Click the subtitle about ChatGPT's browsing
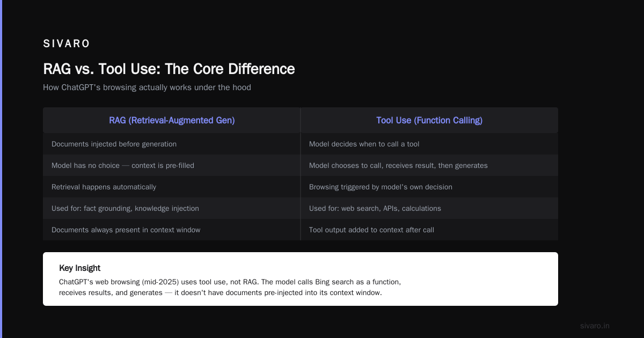Image resolution: width=644 pixels, height=338 pixels. click(147, 87)
